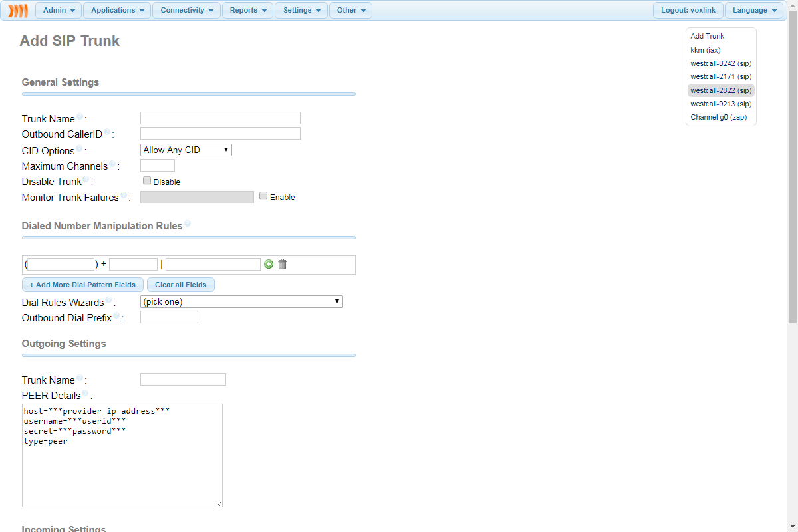Click help icon beside PEER Details
Image resolution: width=798 pixels, height=532 pixels.
(86, 394)
